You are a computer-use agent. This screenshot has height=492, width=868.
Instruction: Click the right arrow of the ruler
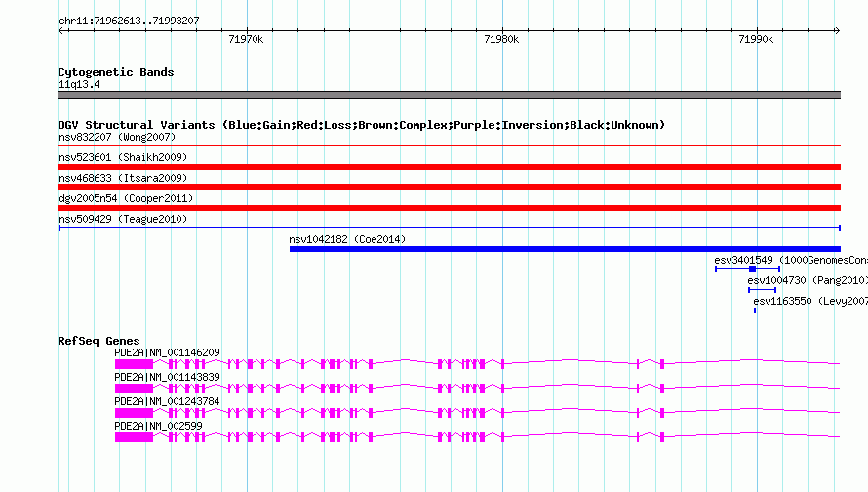tap(837, 31)
